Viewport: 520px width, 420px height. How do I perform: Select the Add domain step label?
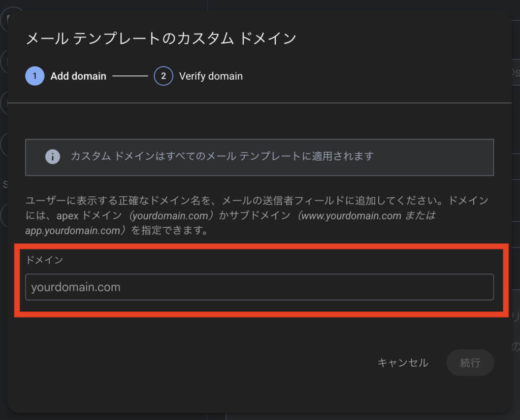coord(78,76)
